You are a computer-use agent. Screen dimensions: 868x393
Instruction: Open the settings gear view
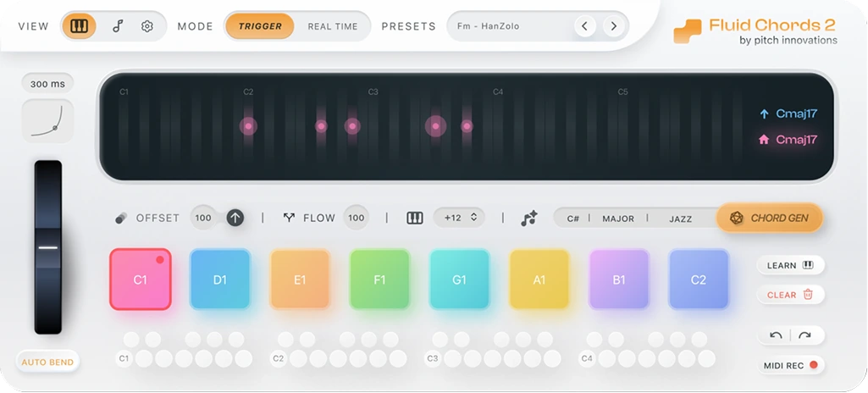pos(147,26)
